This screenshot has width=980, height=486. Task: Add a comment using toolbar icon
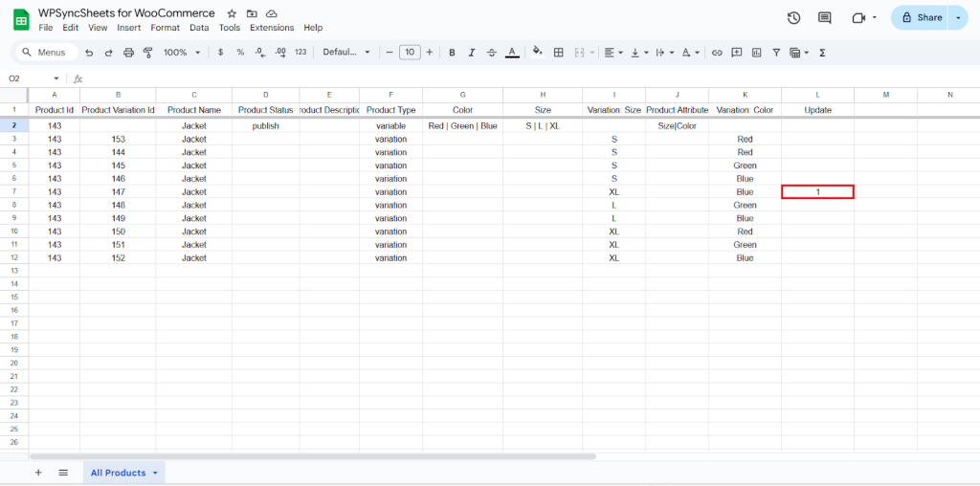(737, 53)
